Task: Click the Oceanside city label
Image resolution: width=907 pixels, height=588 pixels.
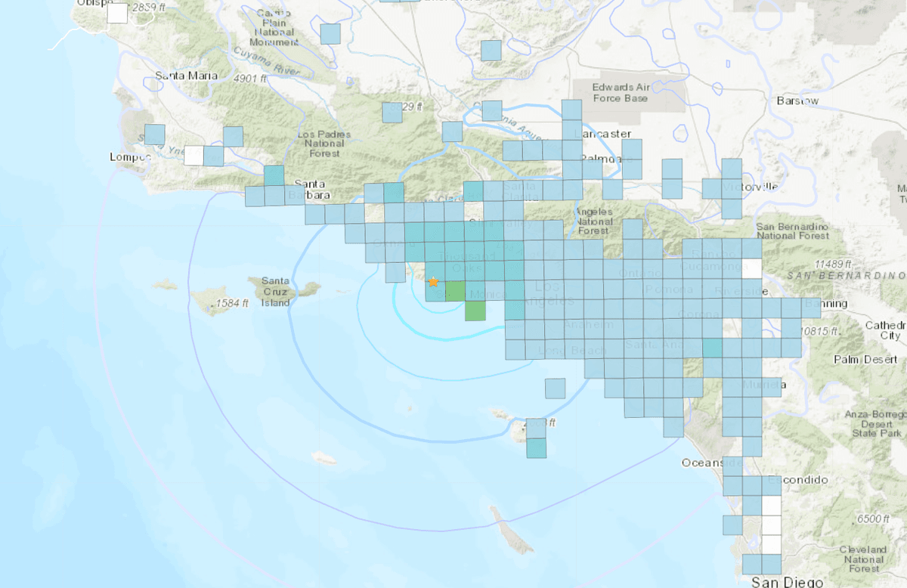Action: click(x=712, y=463)
